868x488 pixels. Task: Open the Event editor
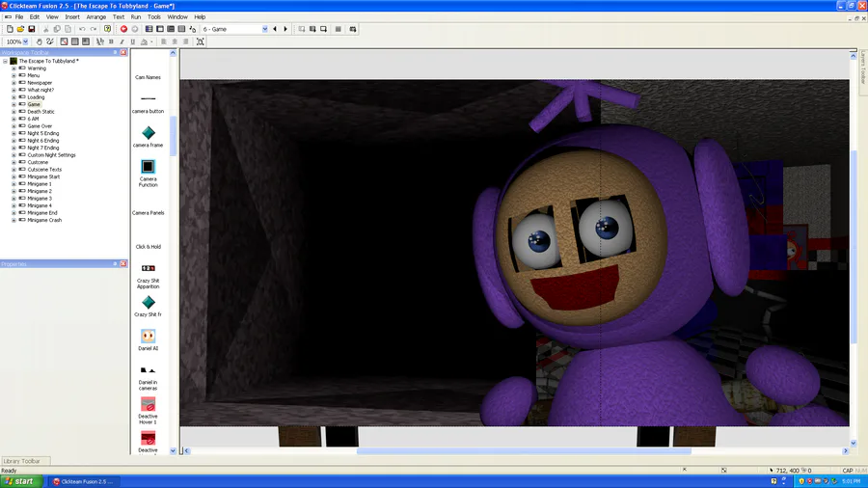(x=171, y=29)
